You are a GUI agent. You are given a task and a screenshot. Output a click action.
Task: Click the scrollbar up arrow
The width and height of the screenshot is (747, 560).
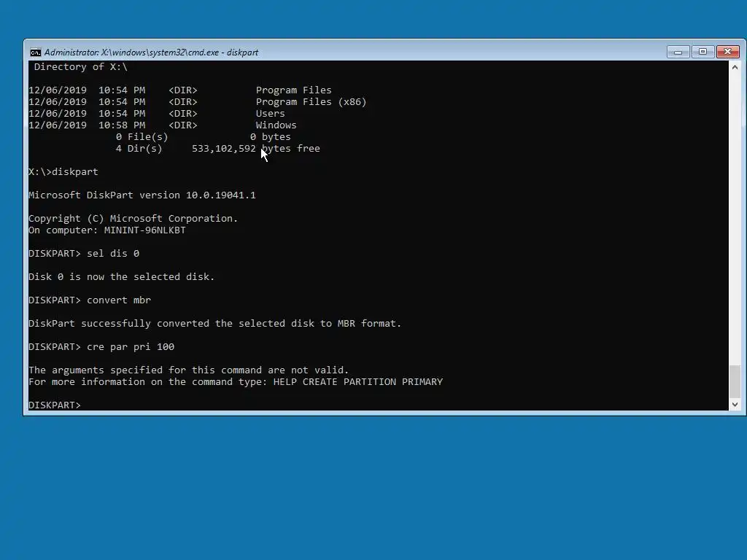[x=735, y=67]
